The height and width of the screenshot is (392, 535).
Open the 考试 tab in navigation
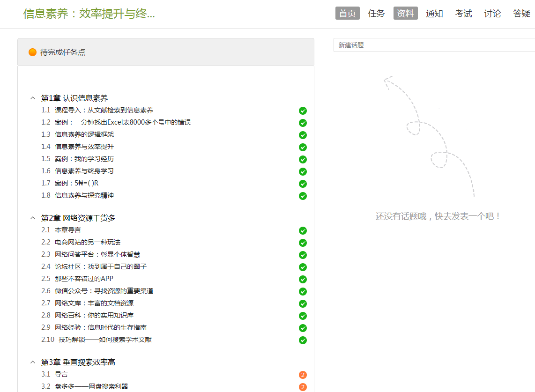point(463,14)
